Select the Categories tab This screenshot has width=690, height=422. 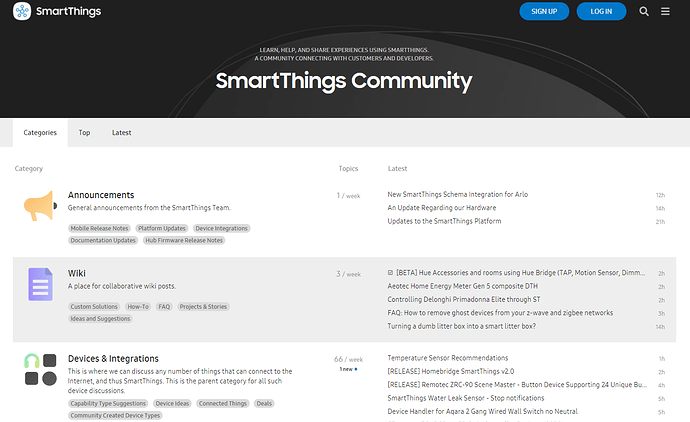[40, 132]
